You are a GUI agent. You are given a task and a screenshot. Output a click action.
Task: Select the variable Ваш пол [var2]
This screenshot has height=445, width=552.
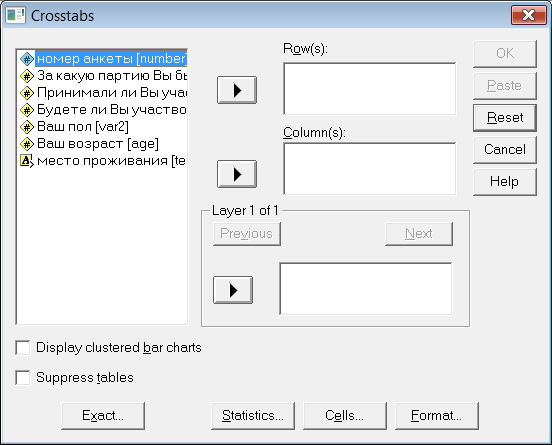[x=83, y=127]
